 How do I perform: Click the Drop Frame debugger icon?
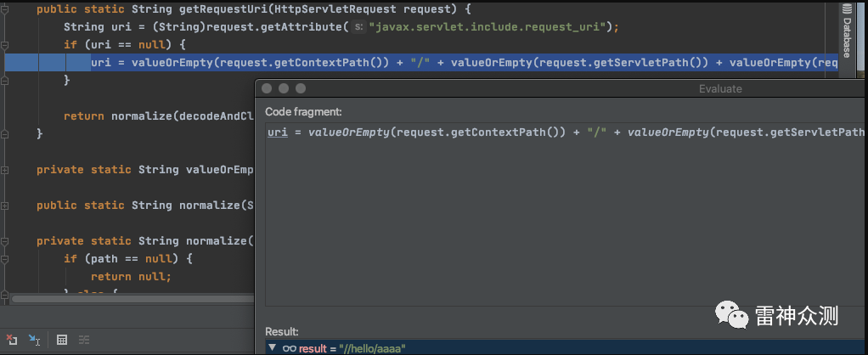[x=12, y=340]
